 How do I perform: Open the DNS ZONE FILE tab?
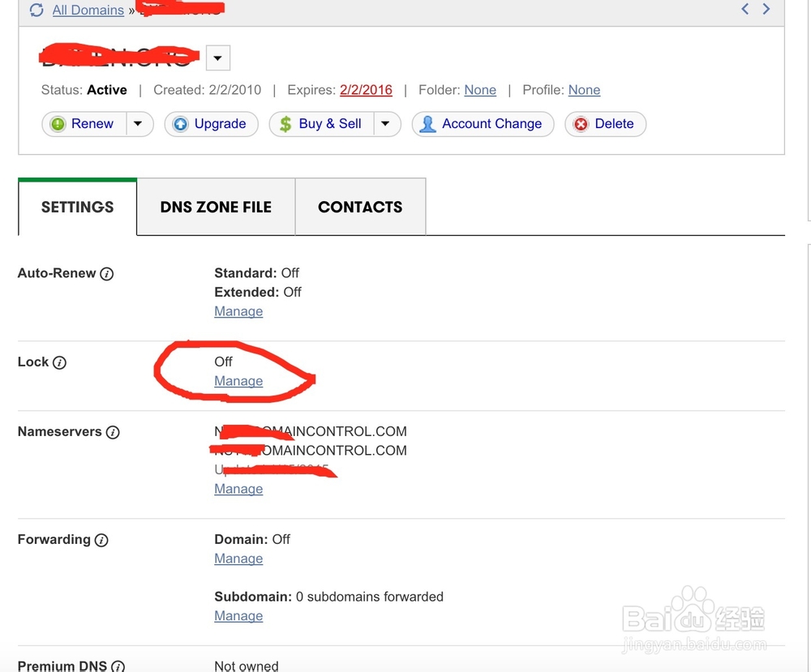coord(216,207)
